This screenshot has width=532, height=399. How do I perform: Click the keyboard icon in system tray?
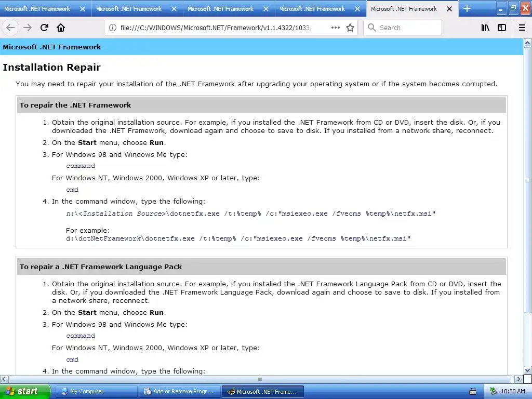tap(473, 392)
